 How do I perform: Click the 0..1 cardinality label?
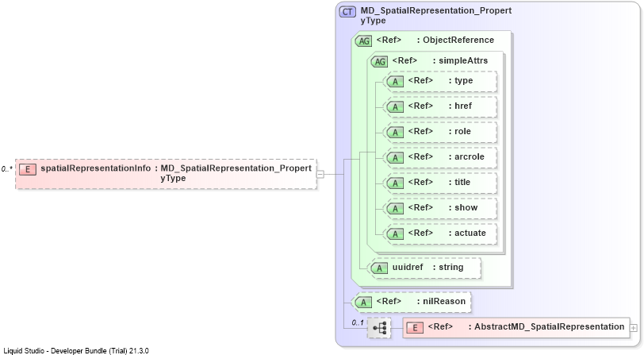[x=358, y=322]
